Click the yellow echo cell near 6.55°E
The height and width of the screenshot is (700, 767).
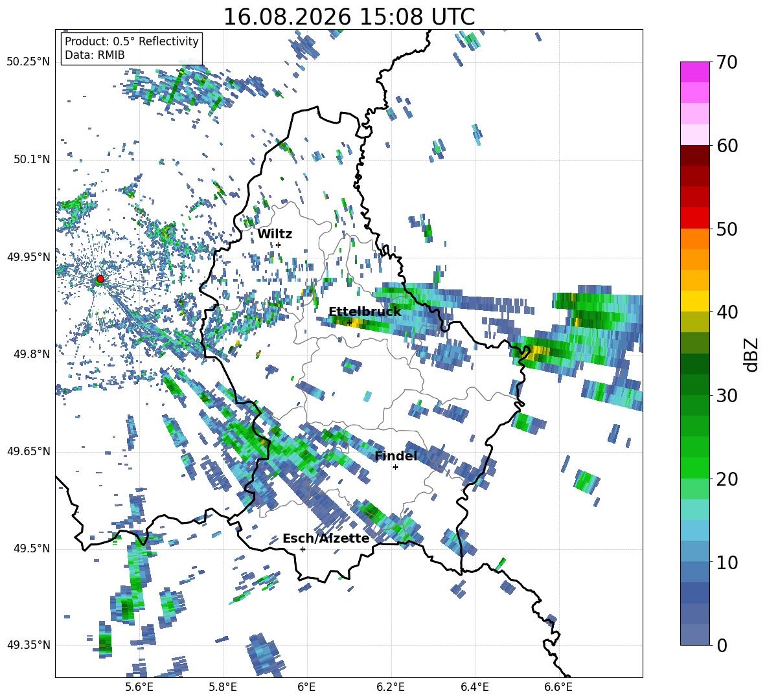tap(538, 350)
